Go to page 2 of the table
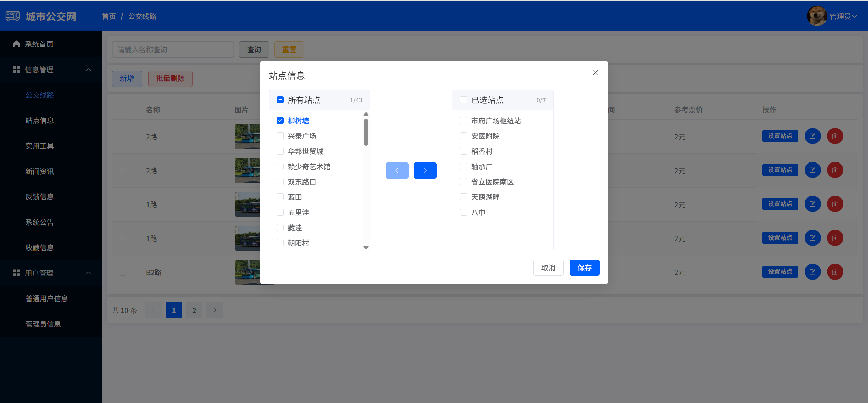 pos(194,310)
